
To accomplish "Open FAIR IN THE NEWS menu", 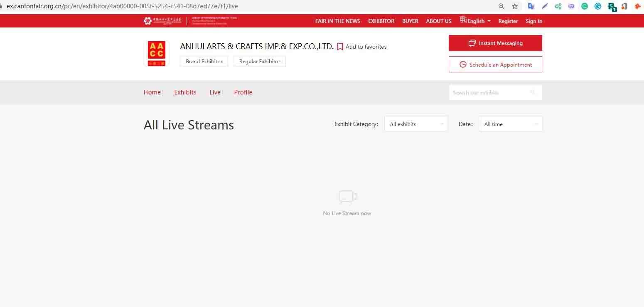I will 337,21.
